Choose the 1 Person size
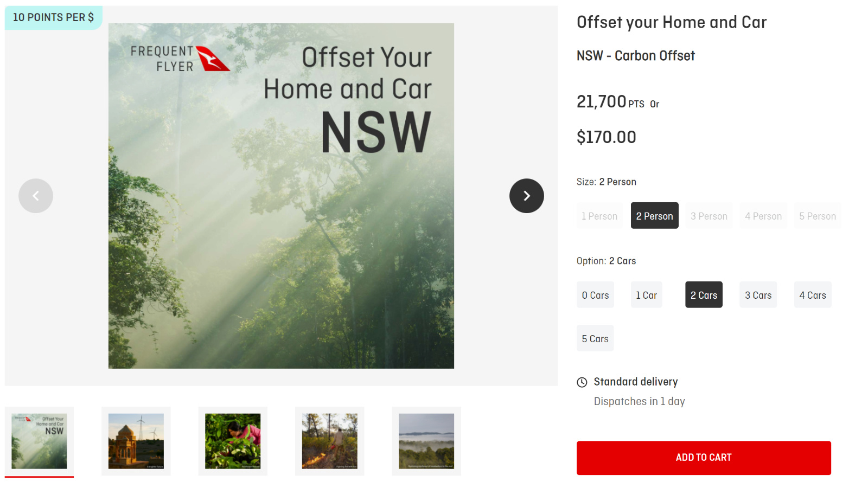 [599, 216]
